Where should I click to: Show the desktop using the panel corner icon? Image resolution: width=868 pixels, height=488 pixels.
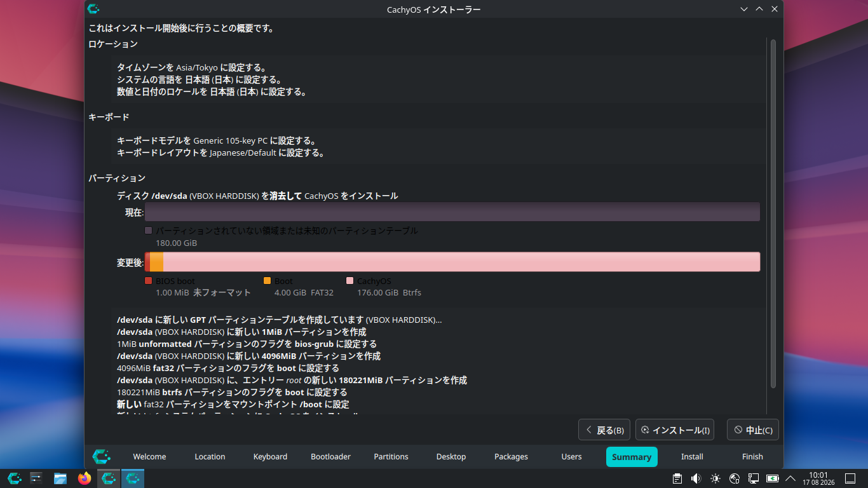(x=850, y=478)
